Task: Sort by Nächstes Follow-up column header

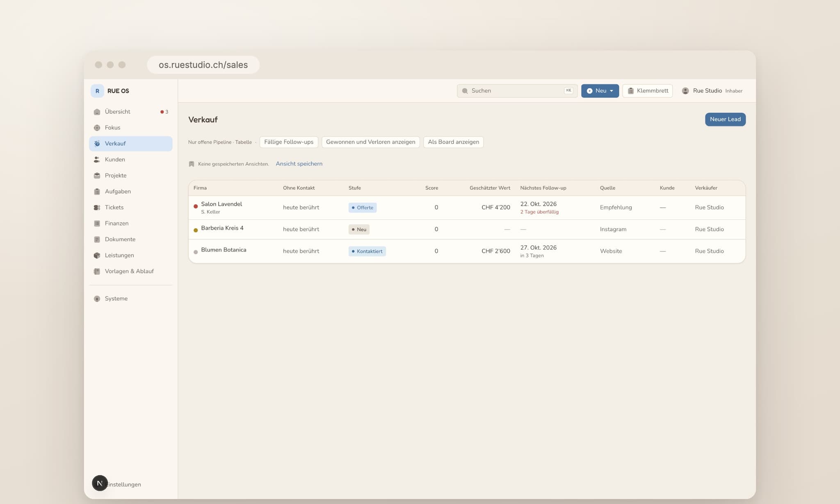Action: [543, 188]
